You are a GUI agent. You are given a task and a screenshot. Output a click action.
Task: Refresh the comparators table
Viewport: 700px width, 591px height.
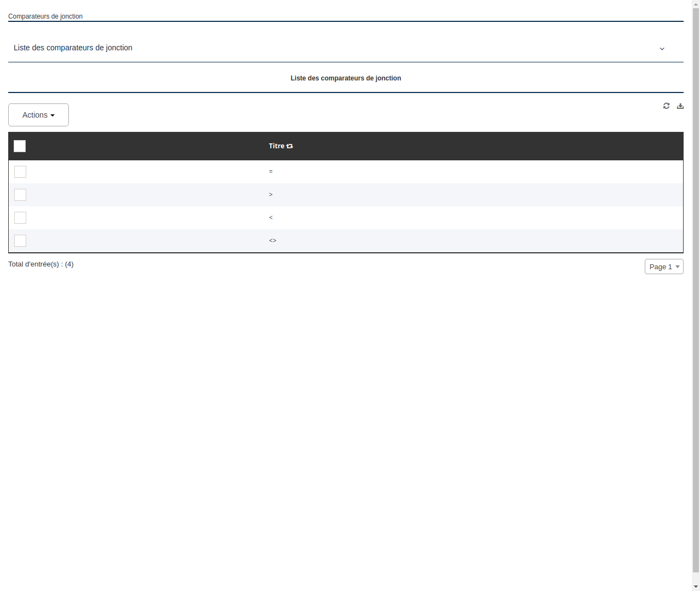click(666, 106)
